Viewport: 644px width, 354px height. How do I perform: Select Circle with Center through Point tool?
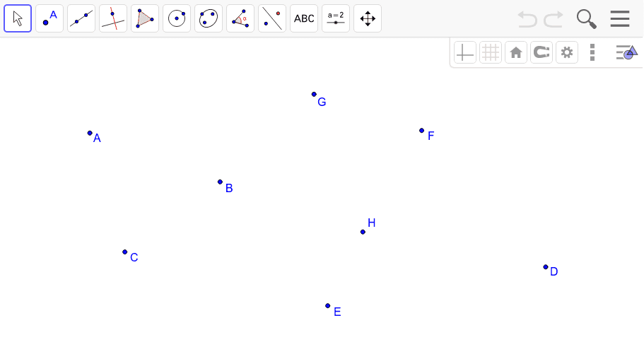pos(177,18)
